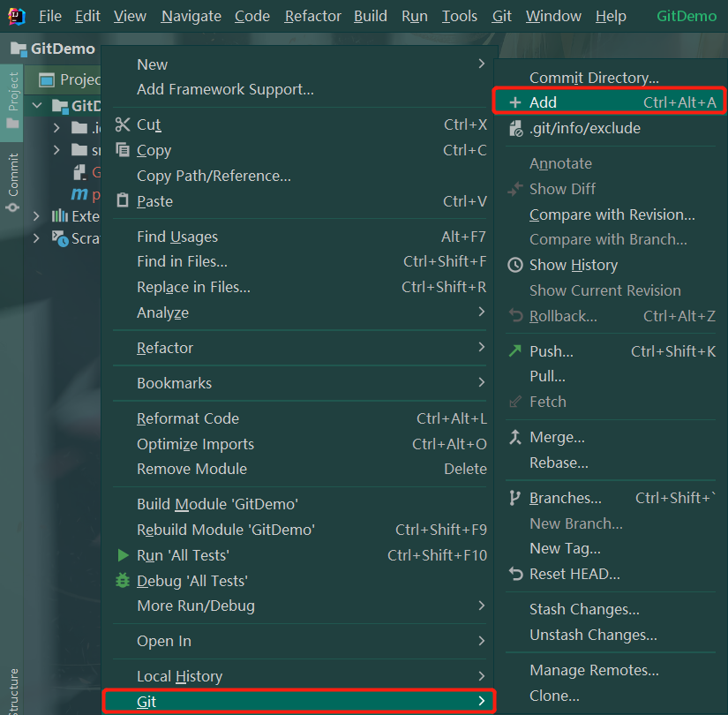Open the File menu in menu bar
The height and width of the screenshot is (715, 728).
pos(49,16)
